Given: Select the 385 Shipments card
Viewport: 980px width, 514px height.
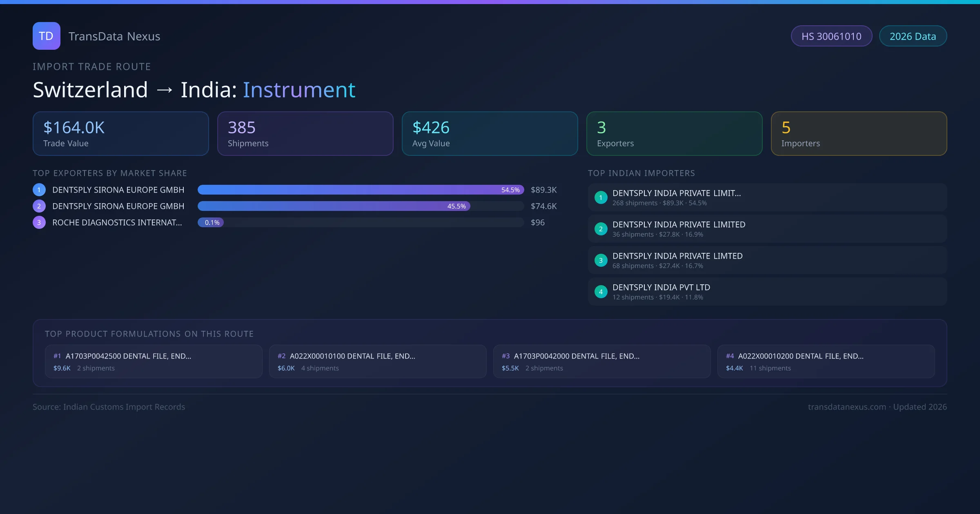Looking at the screenshot, I should [305, 133].
